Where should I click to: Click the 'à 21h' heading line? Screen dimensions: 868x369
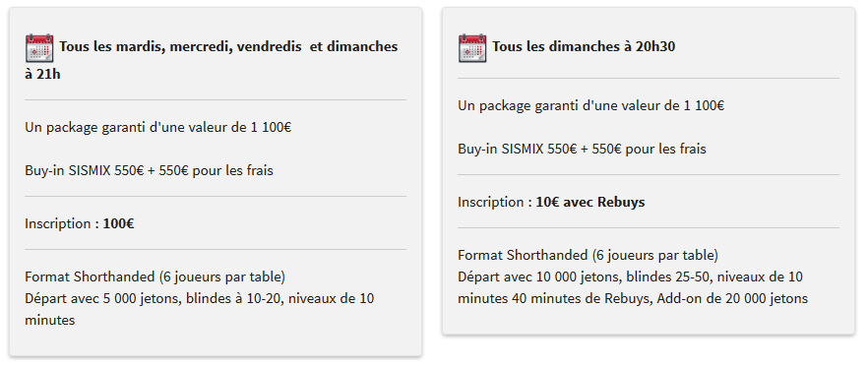tap(42, 75)
